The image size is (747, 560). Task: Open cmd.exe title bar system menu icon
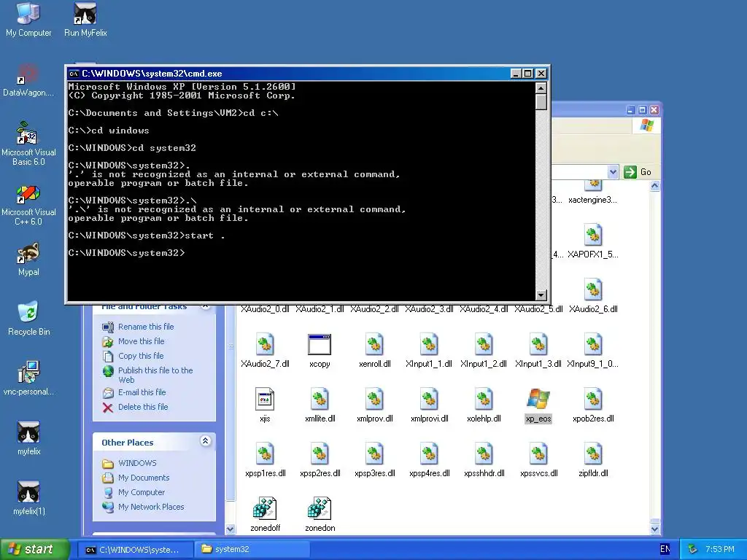[74, 74]
